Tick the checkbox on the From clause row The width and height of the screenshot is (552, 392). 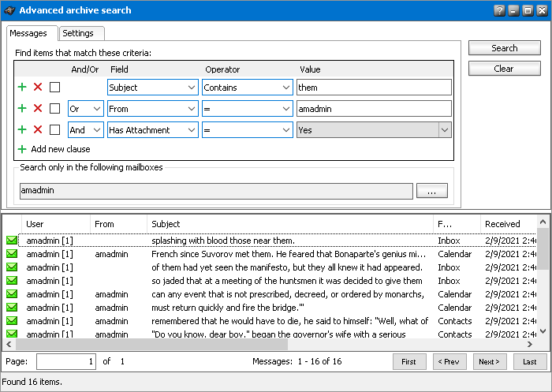point(54,109)
